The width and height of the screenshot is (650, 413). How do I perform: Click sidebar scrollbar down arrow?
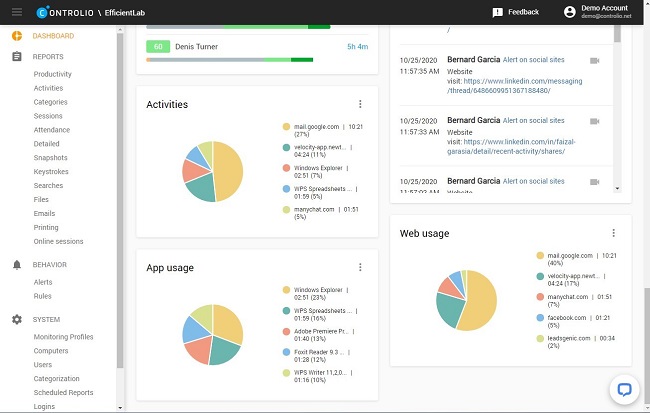click(120, 408)
